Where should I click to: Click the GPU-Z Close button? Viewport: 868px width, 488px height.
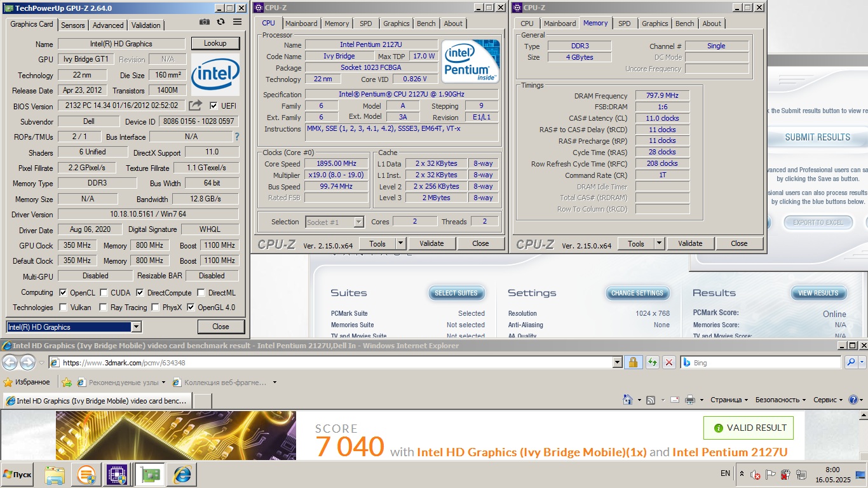220,327
